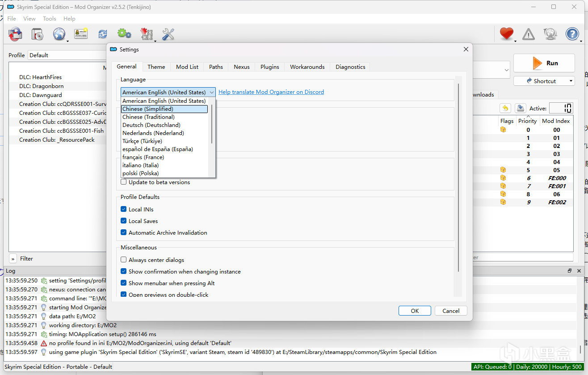Click the wrench and screwdriver Settings icon
Screen dimensions: 588x375
tap(168, 34)
